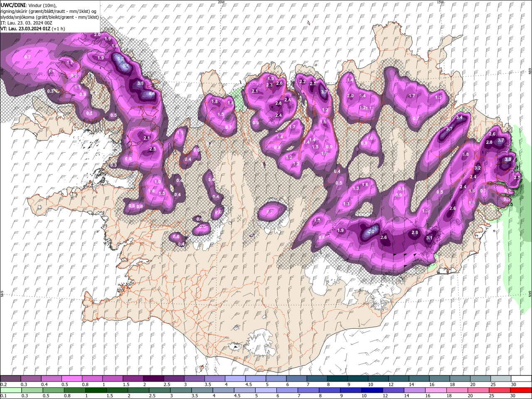Viewport: 532px width, 399px height.
Task: Click the 3.1 precipitation value on the map
Action: click(x=429, y=238)
